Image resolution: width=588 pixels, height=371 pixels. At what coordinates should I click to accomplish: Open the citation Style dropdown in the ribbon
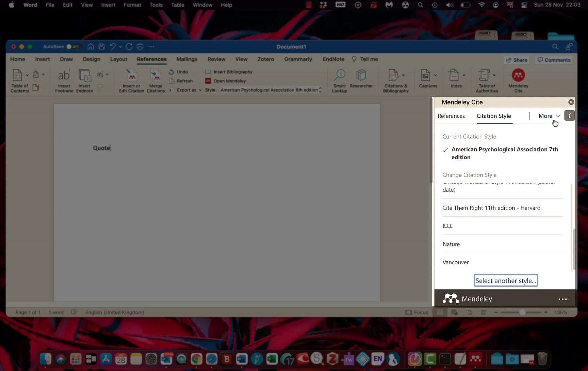pyautogui.click(x=271, y=90)
